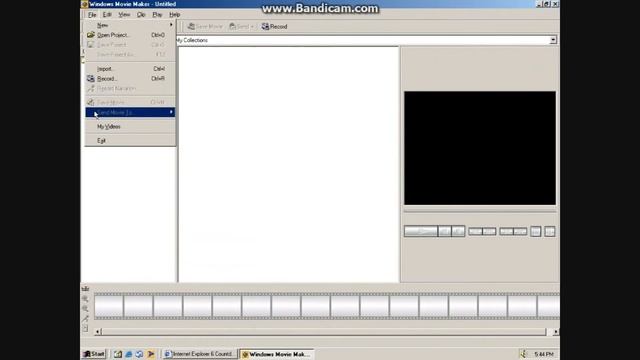Choose Exit from the File menu

(x=130, y=140)
